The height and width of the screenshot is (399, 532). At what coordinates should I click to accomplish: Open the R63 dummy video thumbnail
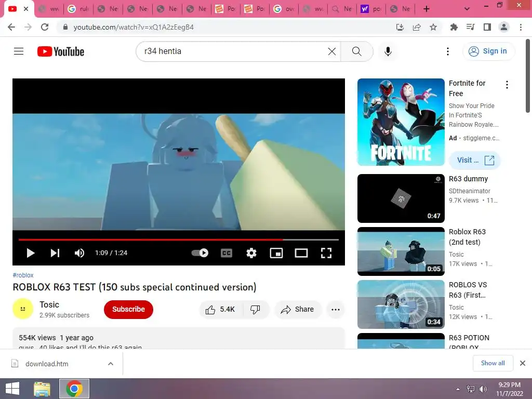(x=401, y=198)
